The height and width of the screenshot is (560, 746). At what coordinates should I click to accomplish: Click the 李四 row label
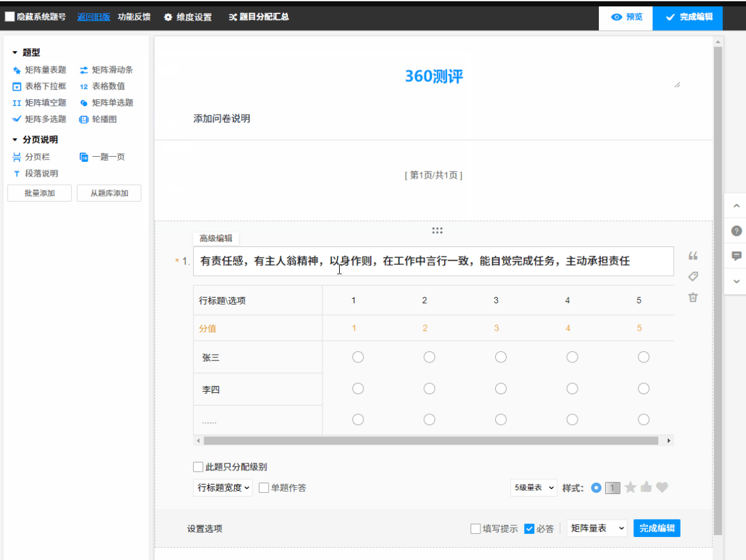click(210, 390)
